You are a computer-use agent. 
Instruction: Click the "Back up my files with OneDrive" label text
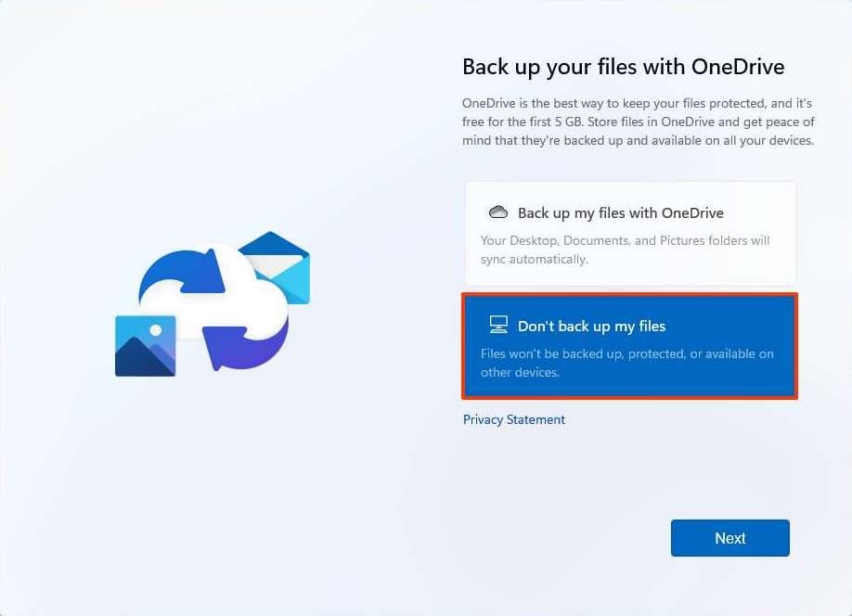(x=620, y=212)
